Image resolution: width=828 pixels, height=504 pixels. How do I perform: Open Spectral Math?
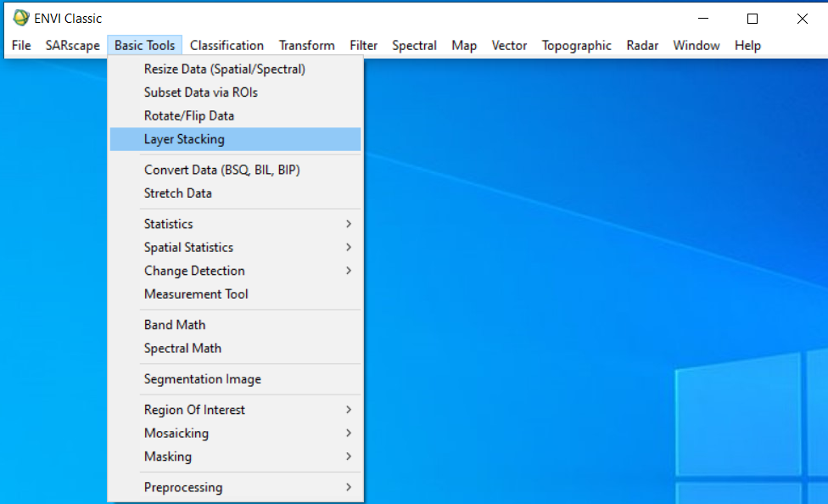click(236, 348)
